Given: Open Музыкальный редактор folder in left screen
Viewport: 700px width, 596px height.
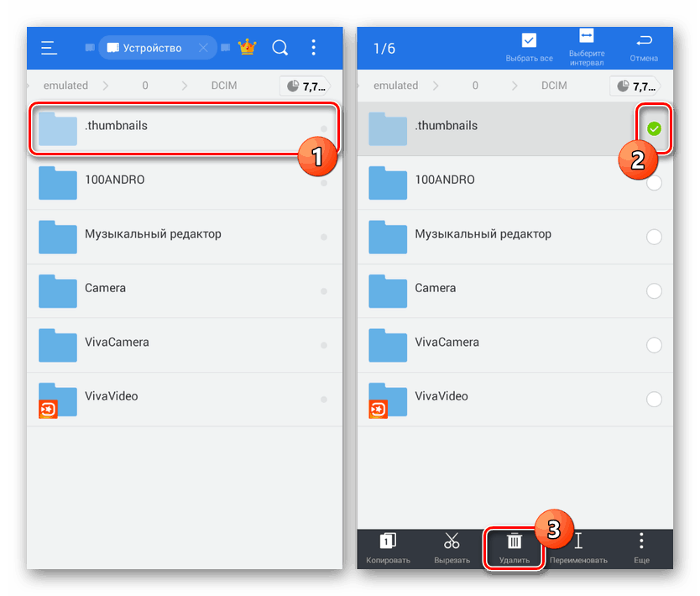Looking at the screenshot, I should point(185,237).
